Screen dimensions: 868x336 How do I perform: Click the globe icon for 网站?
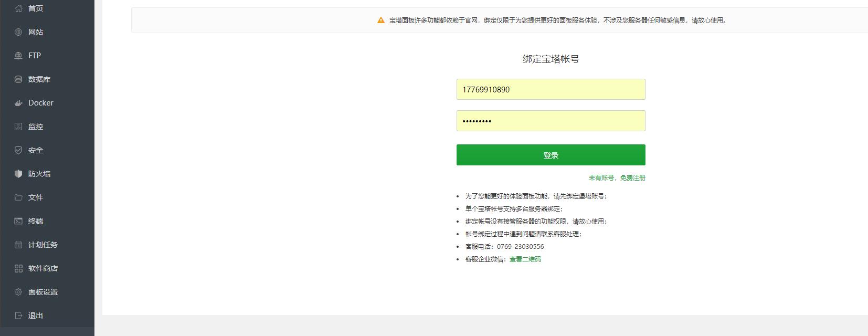click(18, 32)
